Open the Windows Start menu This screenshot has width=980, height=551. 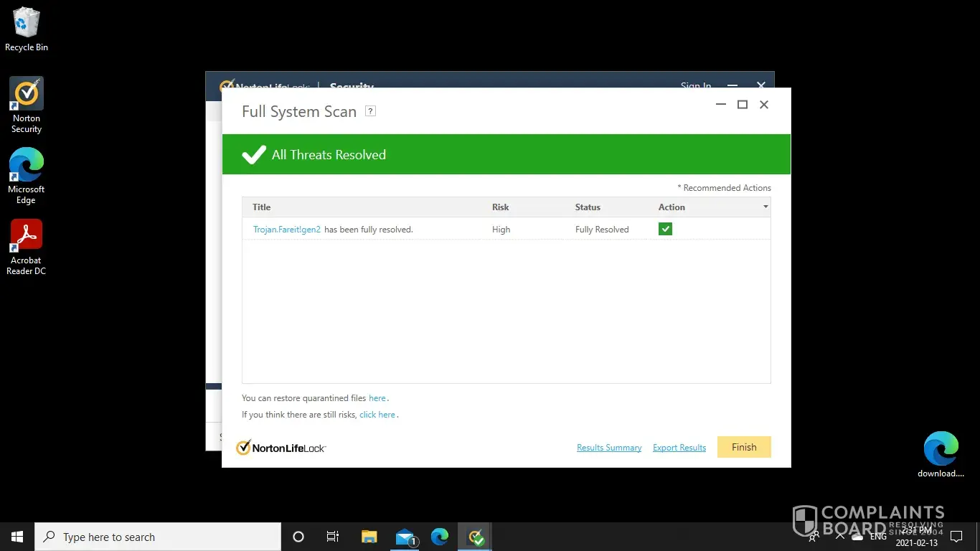pyautogui.click(x=17, y=537)
